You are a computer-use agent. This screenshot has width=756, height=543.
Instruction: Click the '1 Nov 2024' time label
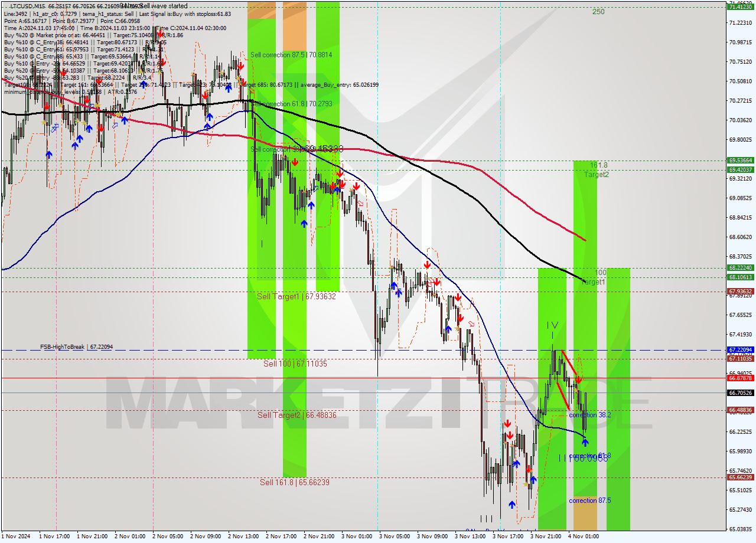point(15,537)
